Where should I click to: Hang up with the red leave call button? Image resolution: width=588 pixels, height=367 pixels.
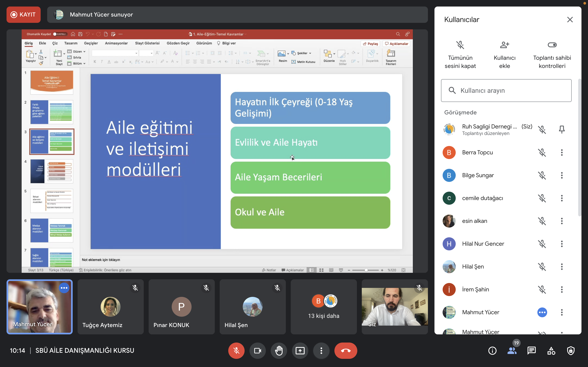click(x=345, y=350)
